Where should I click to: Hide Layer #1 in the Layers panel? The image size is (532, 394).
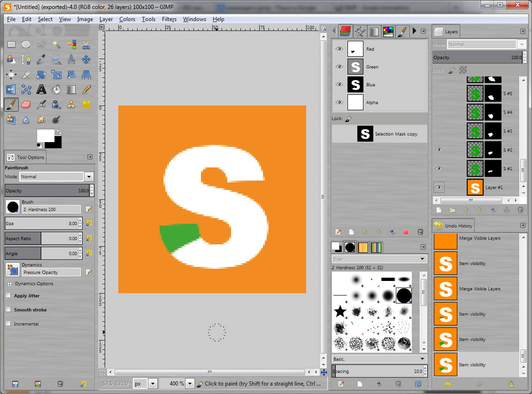[x=439, y=187]
